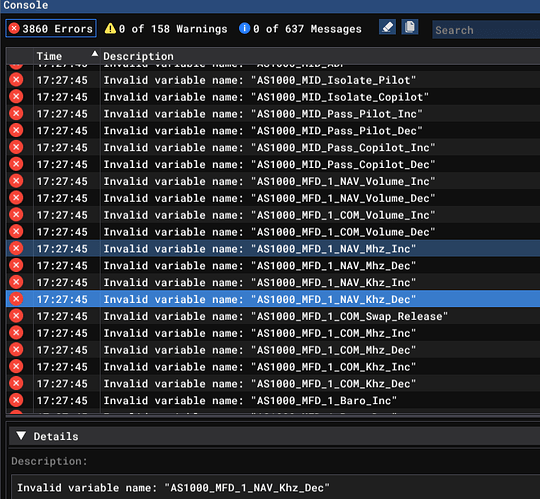Screen dimensions: 540x499
Task: Toggle the 158 Warnings filter
Action: click(166, 29)
